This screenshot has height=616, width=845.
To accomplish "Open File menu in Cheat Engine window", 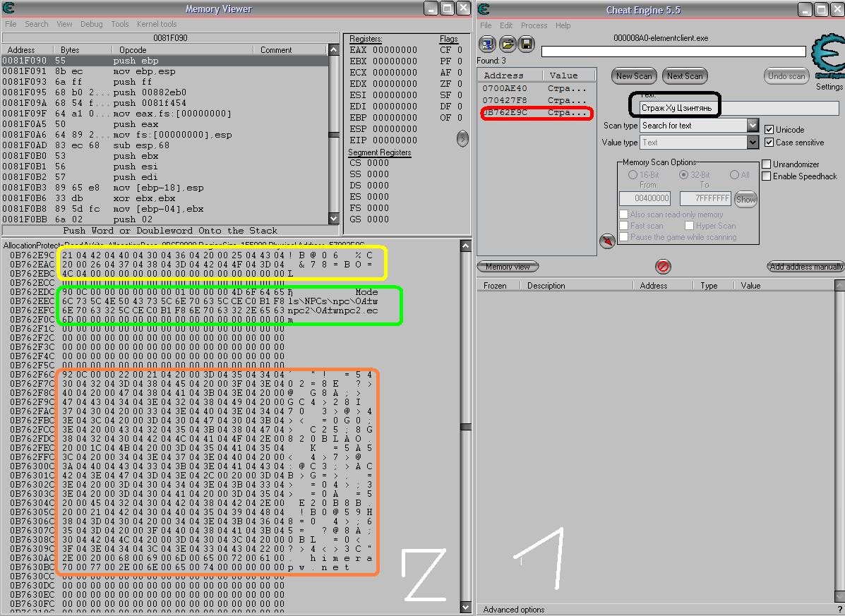I will click(486, 25).
